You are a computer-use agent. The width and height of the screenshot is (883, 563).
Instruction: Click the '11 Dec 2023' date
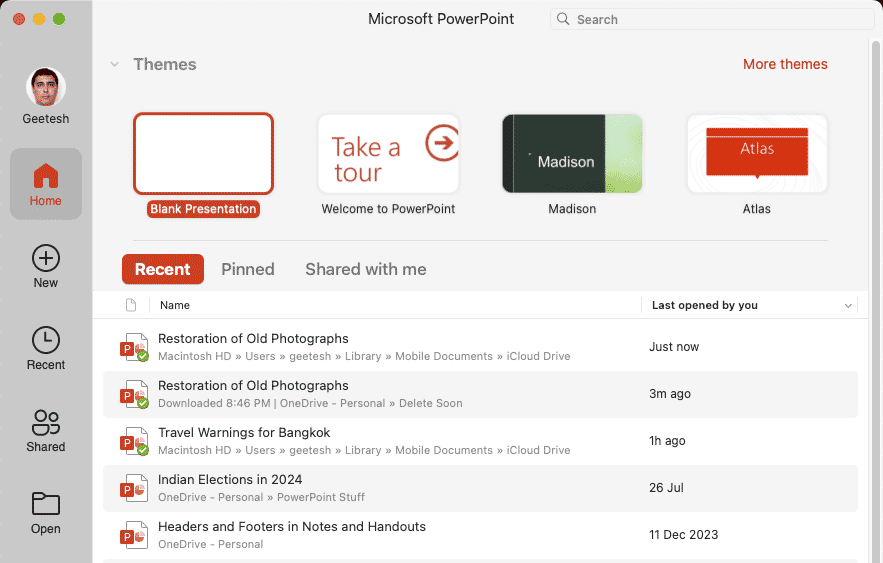683,534
